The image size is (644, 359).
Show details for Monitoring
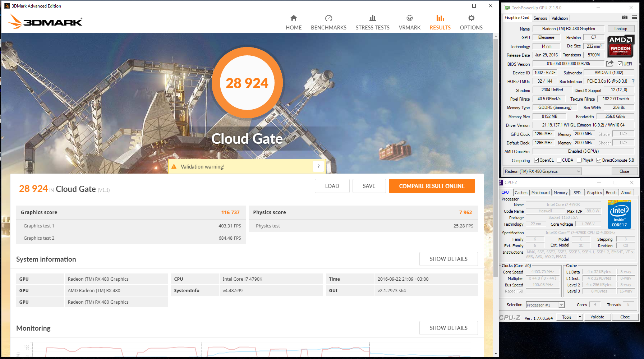pos(448,328)
